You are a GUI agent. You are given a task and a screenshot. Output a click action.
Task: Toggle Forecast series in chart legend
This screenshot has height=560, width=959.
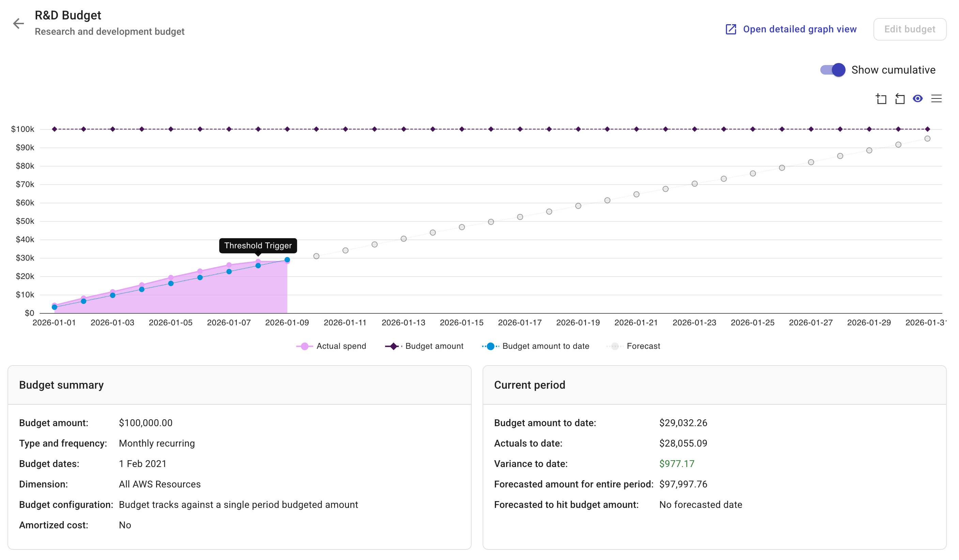click(643, 346)
